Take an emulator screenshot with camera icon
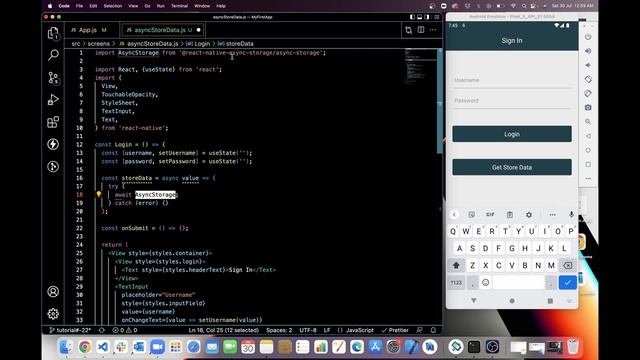 point(588,107)
